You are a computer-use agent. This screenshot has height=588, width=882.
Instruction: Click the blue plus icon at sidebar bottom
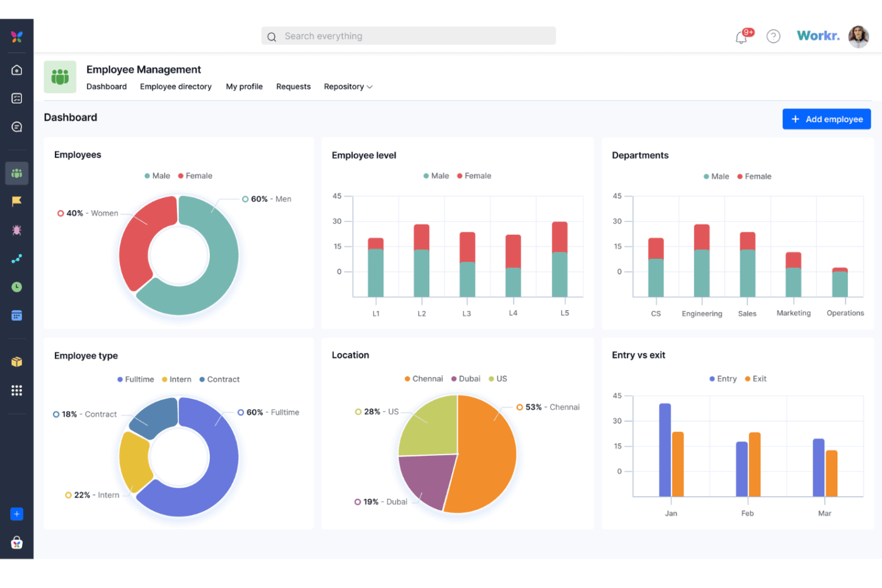pyautogui.click(x=16, y=514)
